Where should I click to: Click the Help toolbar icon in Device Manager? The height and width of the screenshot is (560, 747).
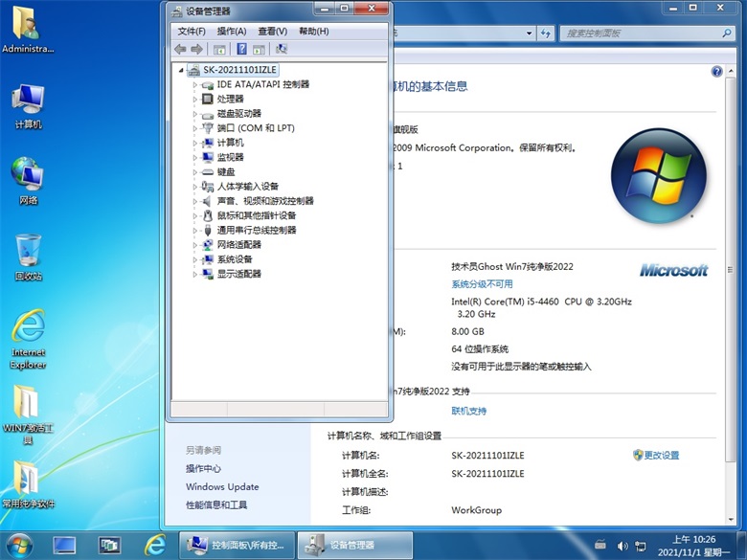(x=241, y=49)
